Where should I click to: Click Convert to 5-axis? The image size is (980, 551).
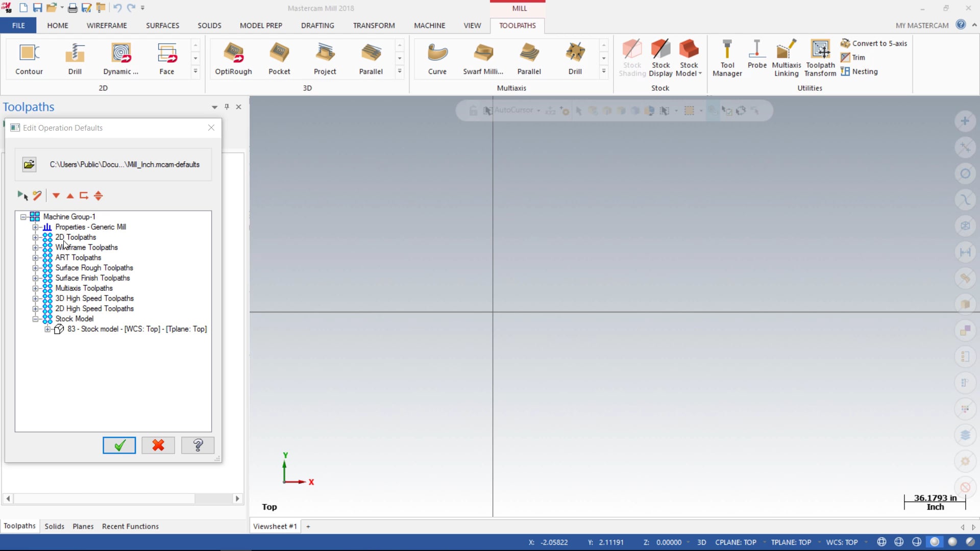pos(874,43)
